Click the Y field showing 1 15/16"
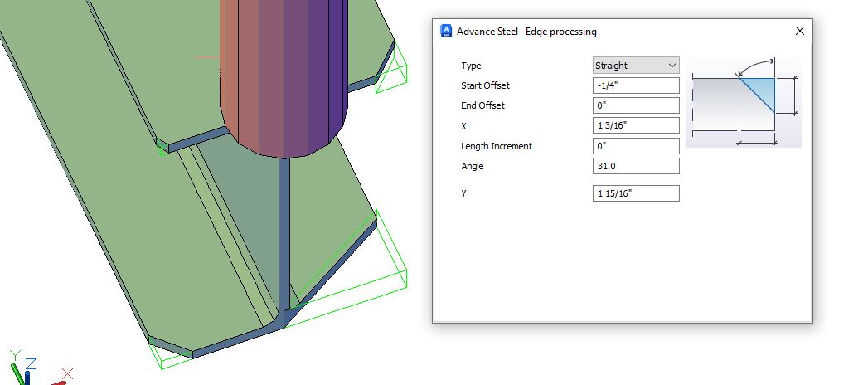 point(636,193)
